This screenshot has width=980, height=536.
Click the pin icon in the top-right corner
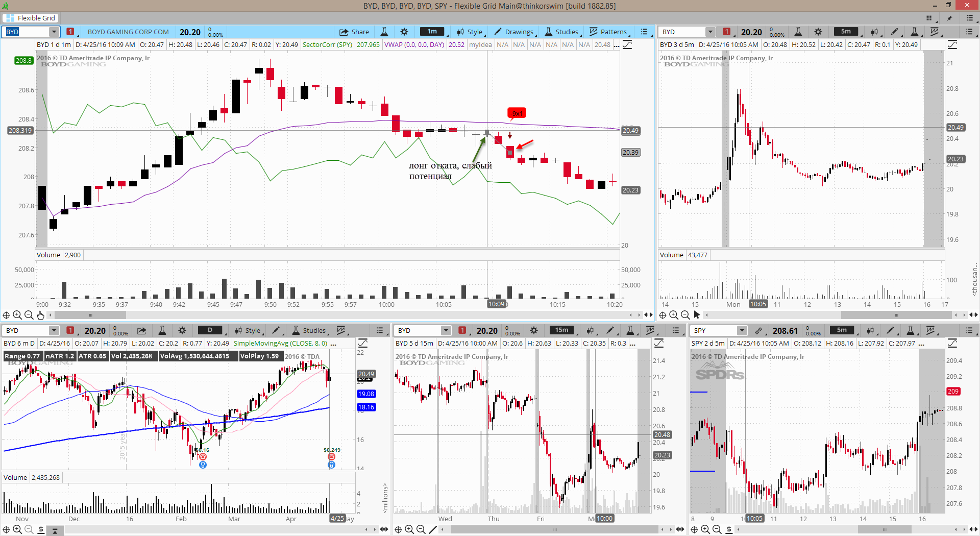point(949,18)
